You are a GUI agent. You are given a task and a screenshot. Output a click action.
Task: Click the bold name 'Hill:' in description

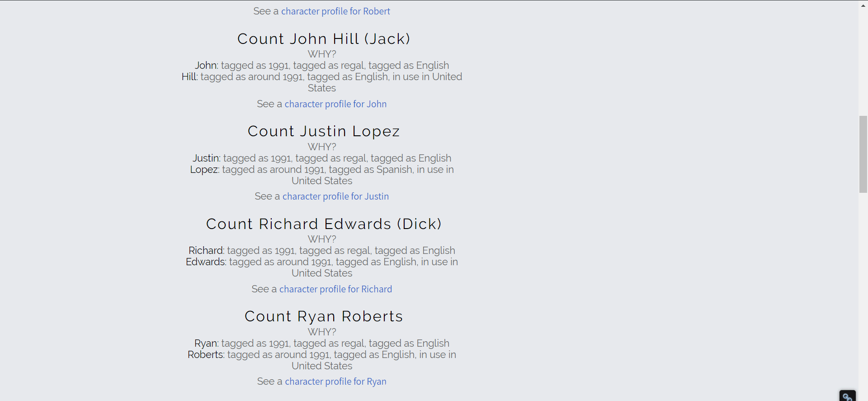point(189,77)
